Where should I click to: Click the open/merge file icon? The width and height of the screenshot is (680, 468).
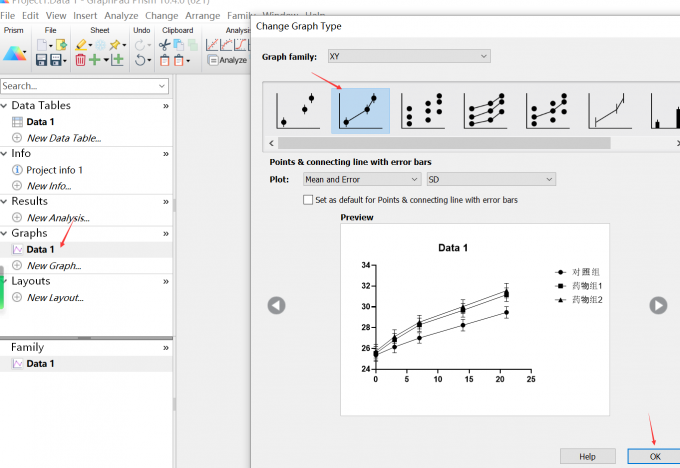62,45
